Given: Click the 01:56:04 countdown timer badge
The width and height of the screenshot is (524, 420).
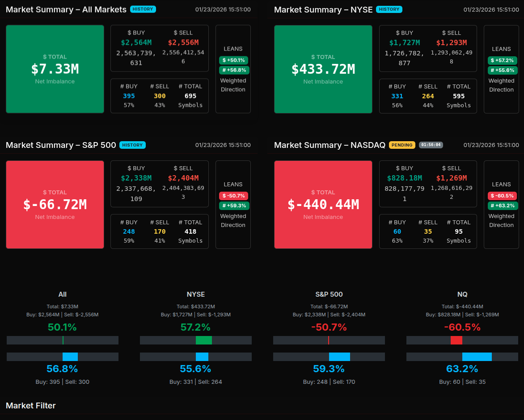Looking at the screenshot, I should tap(431, 145).
